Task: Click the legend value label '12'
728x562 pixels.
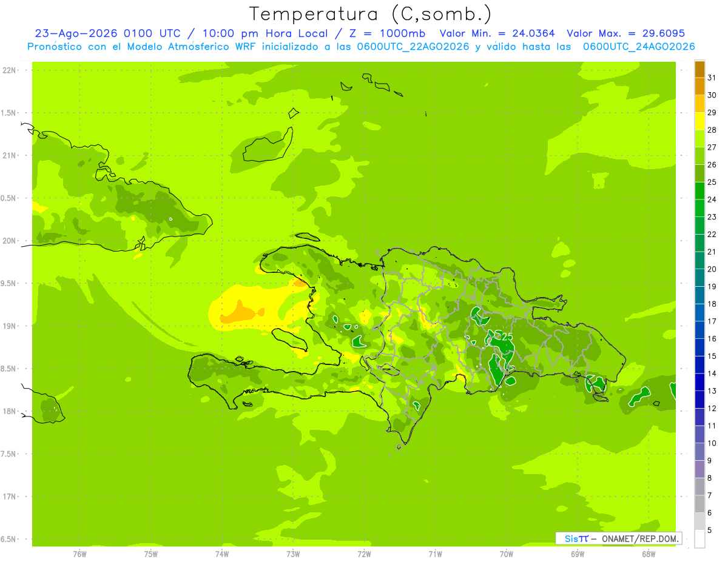Action: pos(712,408)
